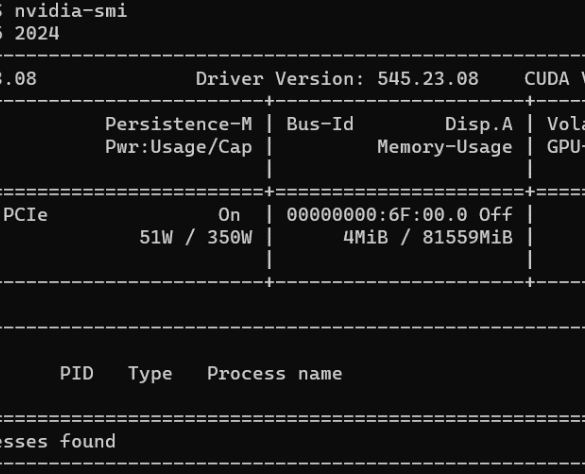Click the 4MiB memory used value
Screen dimensions: 585x474
[366, 237]
